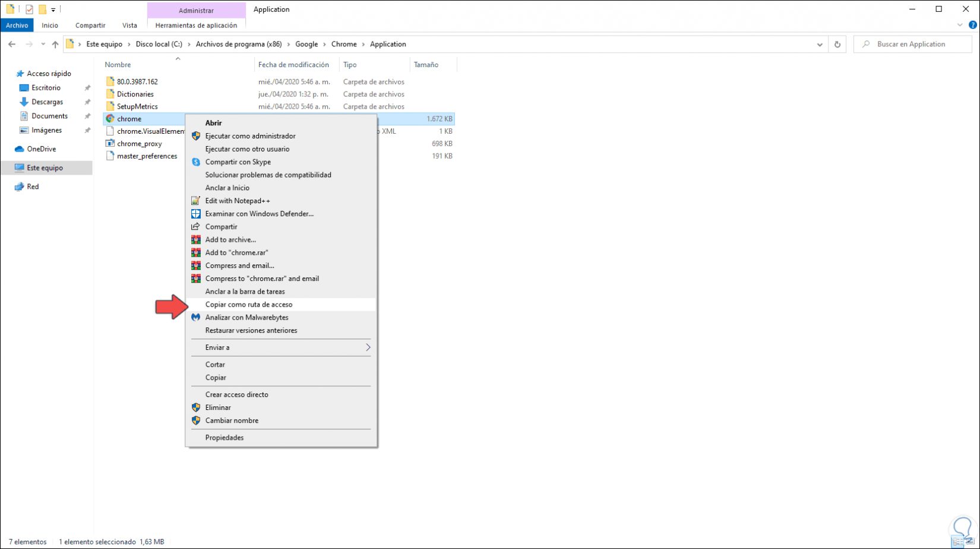Choose Anclar a la barra de tareas
The image size is (980, 549).
coord(281,292)
